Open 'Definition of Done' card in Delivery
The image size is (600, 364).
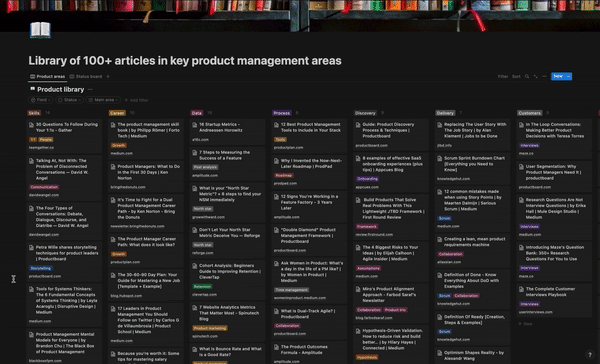(x=473, y=289)
